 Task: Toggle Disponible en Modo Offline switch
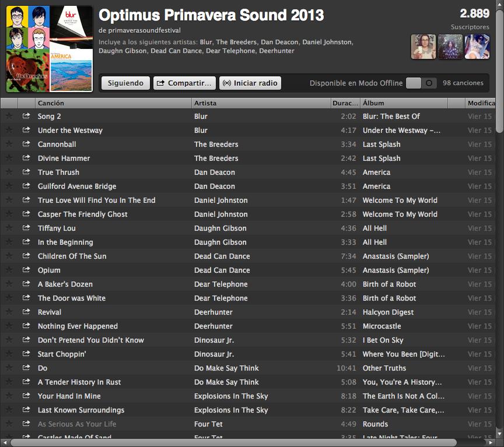[x=421, y=83]
